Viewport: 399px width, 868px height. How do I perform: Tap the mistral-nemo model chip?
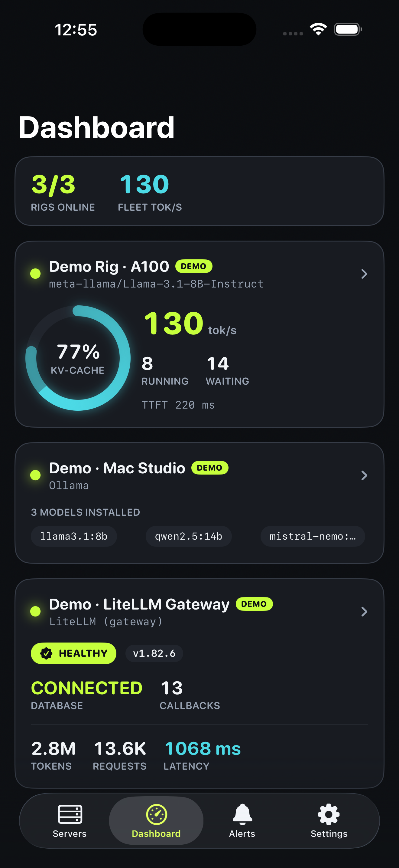point(313,536)
